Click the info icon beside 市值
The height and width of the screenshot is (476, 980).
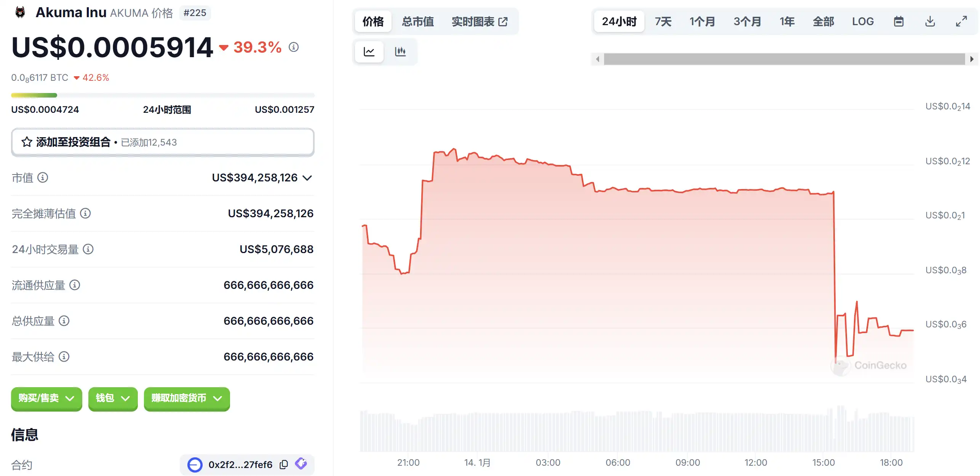coord(43,178)
